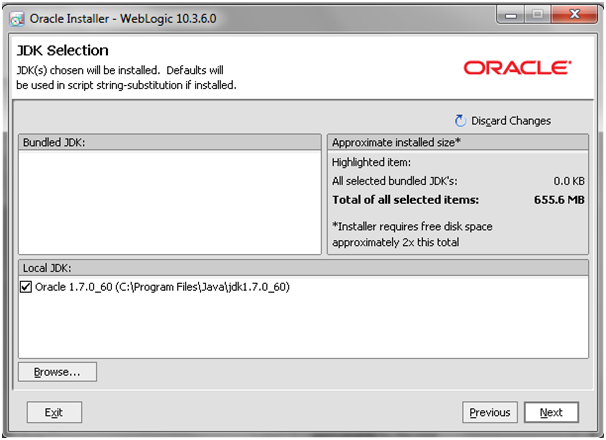Click the Total of all selected items label

[x=405, y=200]
